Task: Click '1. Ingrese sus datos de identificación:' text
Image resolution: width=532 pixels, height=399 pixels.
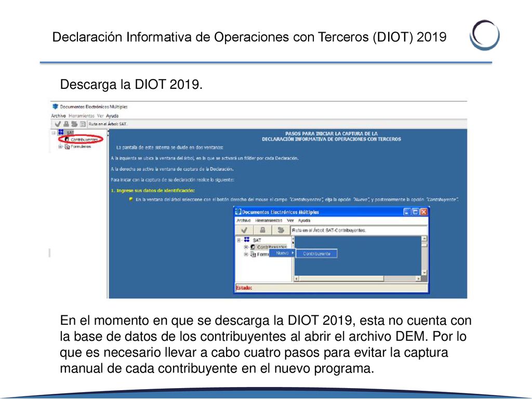Action: coord(153,191)
